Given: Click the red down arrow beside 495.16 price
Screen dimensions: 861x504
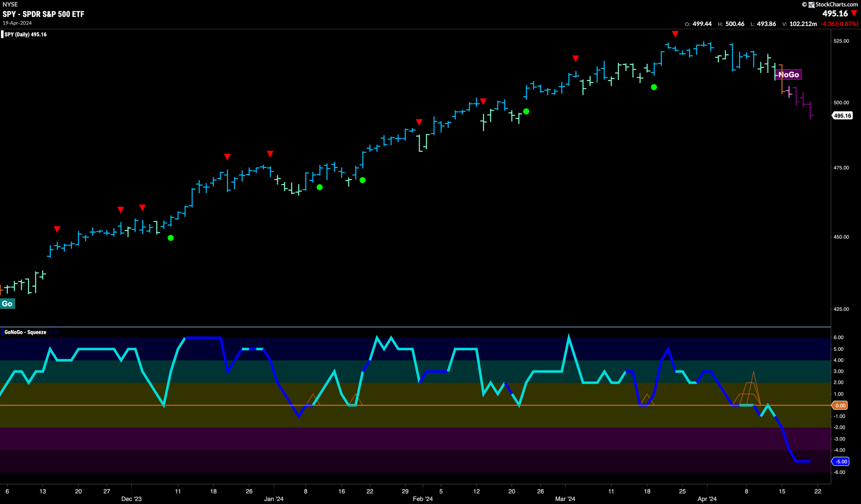Looking at the screenshot, I should (x=855, y=13).
